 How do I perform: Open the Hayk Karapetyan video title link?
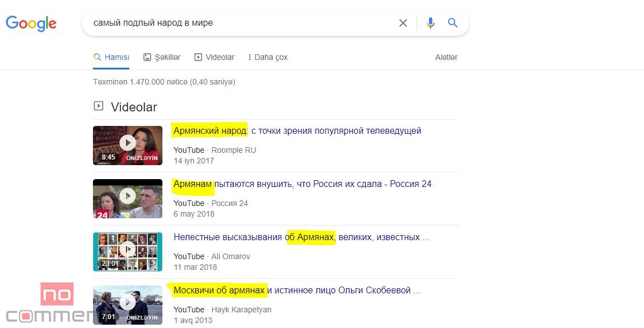[297, 290]
